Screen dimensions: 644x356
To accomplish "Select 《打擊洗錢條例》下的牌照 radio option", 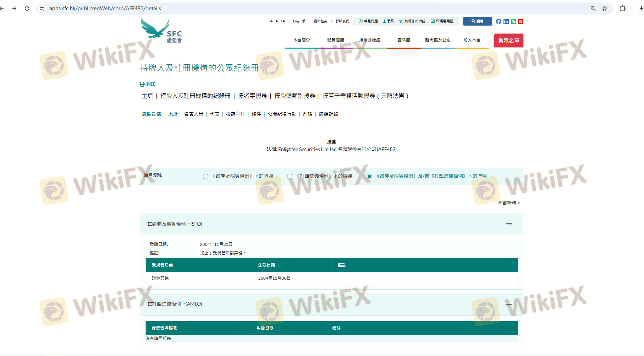I will click(x=290, y=176).
